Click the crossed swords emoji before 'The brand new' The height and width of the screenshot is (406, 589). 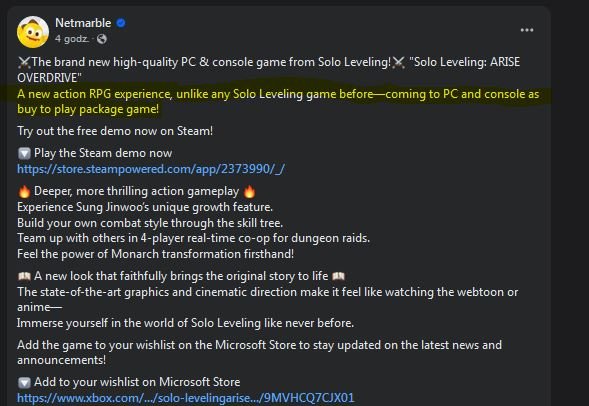pyautogui.click(x=24, y=62)
